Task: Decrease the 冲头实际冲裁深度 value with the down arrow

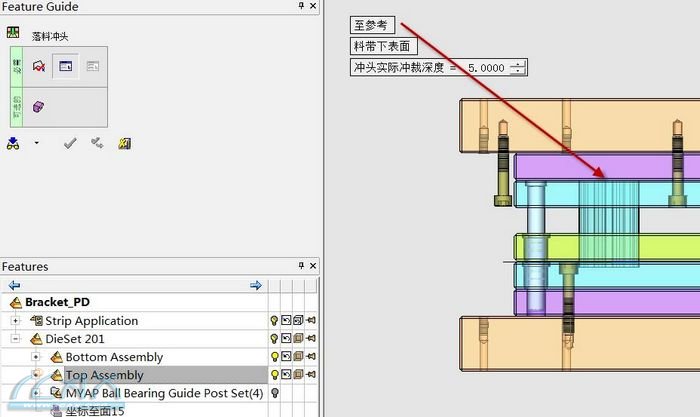Action: click(x=518, y=71)
